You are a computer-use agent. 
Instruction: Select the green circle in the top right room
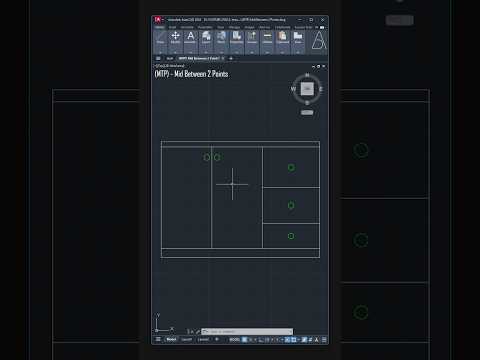(291, 167)
